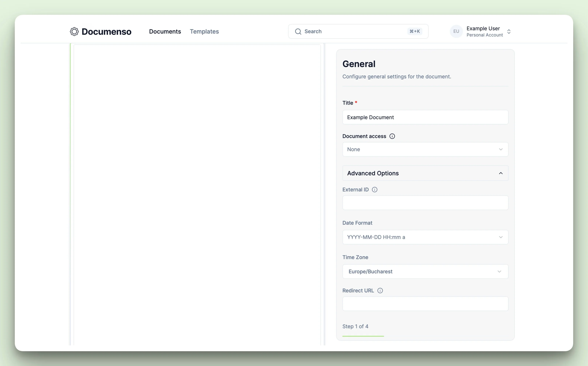This screenshot has height=366, width=588.
Task: Click the Documenso brand name link
Action: point(106,32)
